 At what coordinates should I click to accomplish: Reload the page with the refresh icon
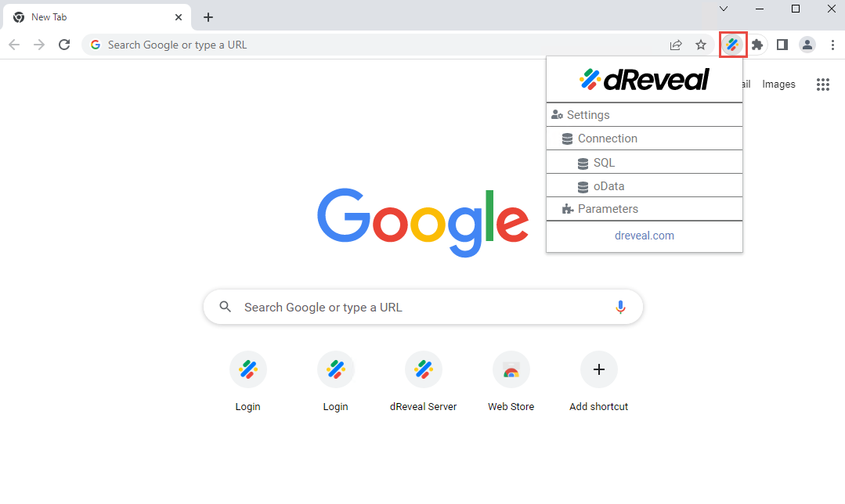(64, 45)
